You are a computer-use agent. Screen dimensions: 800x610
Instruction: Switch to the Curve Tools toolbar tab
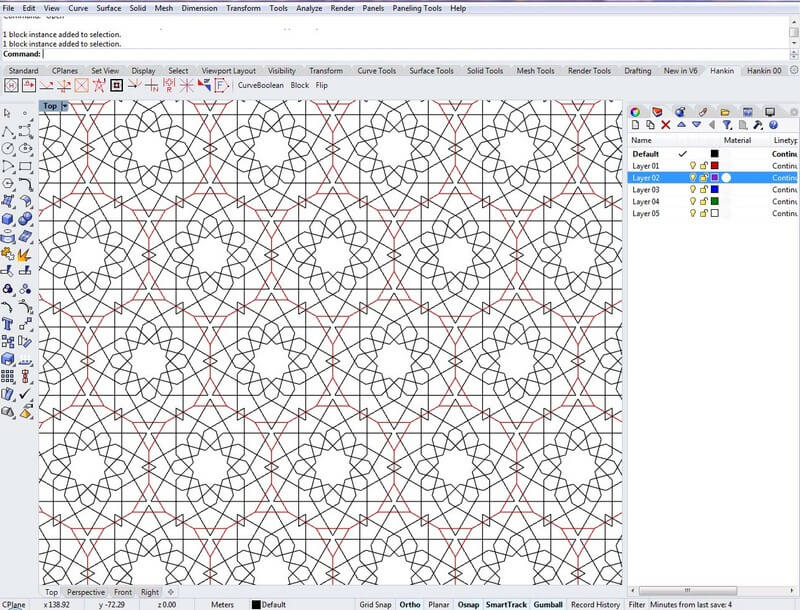coord(376,71)
